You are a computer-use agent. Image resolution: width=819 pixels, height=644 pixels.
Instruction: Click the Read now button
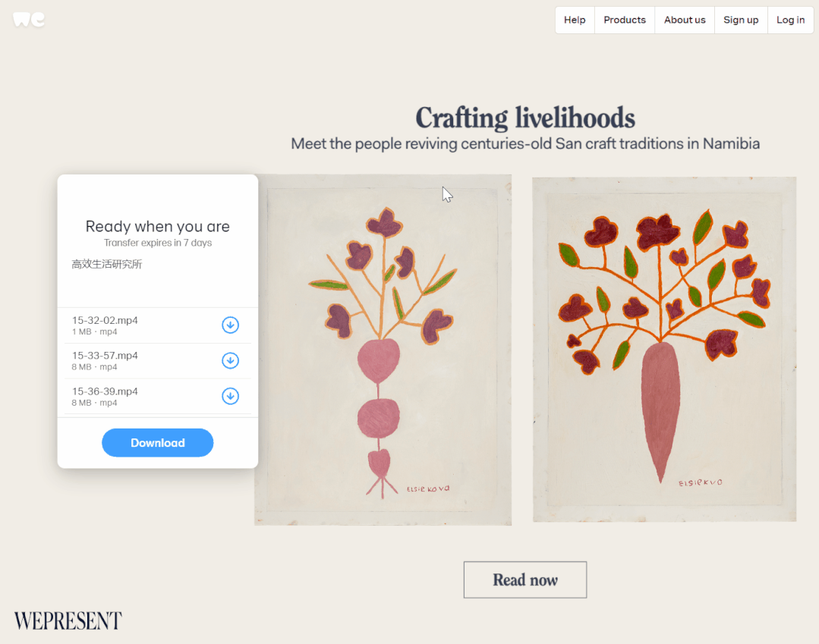[525, 580]
